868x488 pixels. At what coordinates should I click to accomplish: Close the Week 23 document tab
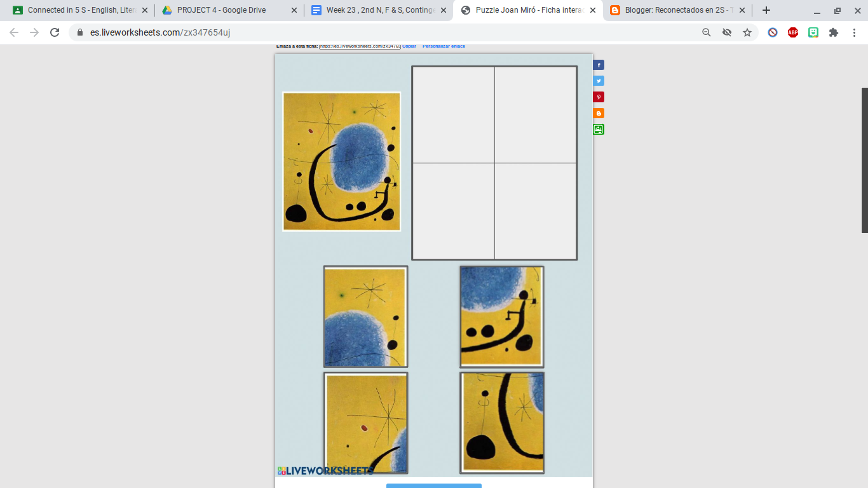pos(444,10)
